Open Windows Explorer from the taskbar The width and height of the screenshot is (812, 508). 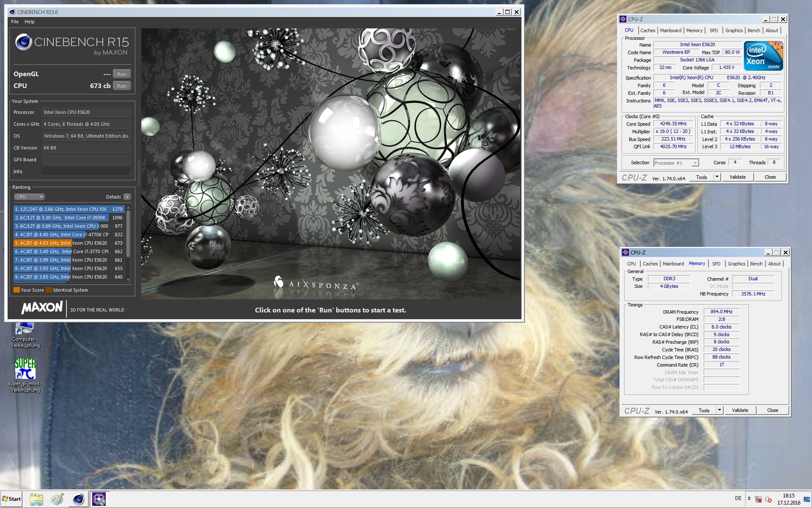(36, 500)
